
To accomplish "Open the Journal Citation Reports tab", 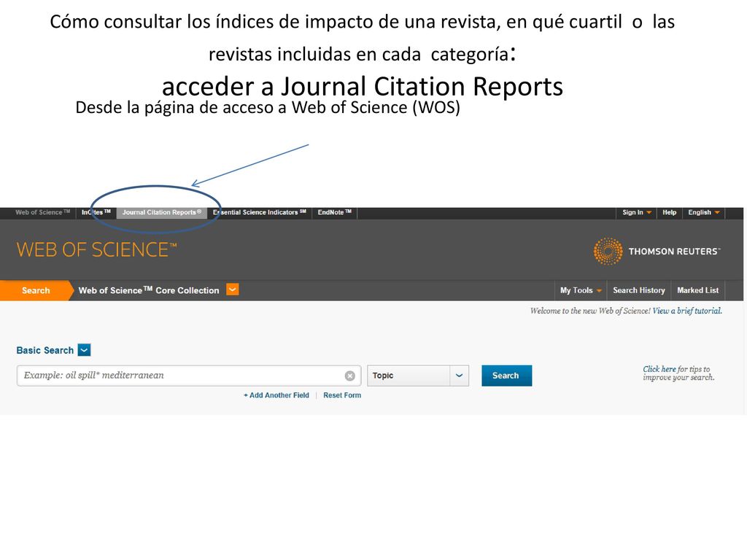I will [x=162, y=212].
